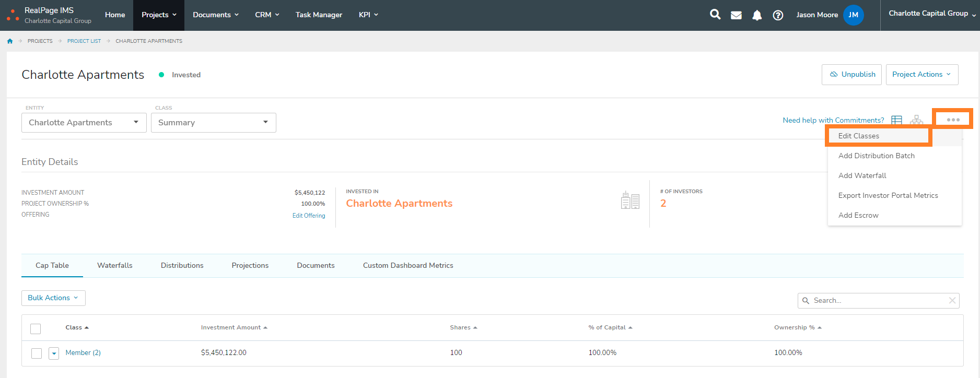Switch to the Cap Table tab

click(52, 266)
